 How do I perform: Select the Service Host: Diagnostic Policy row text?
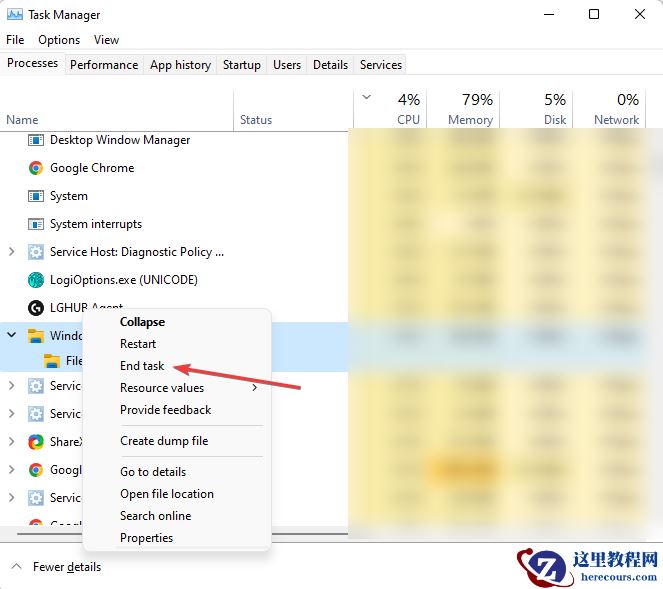(137, 252)
